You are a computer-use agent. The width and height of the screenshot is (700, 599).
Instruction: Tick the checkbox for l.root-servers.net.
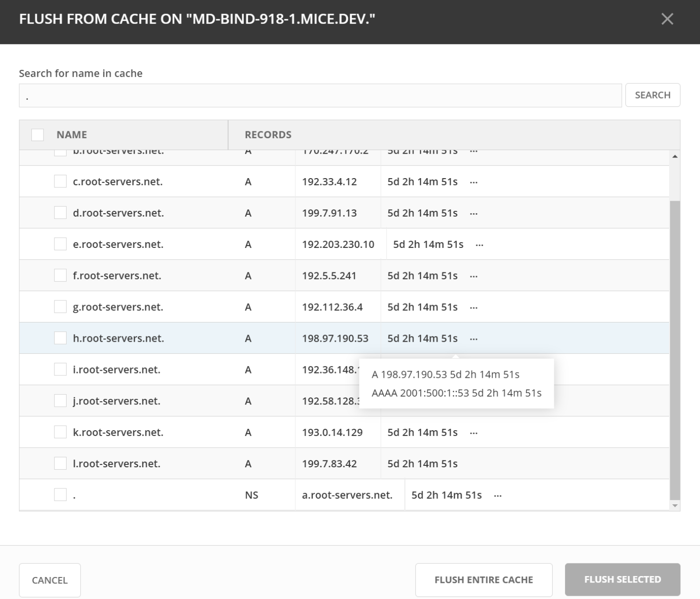click(x=60, y=463)
